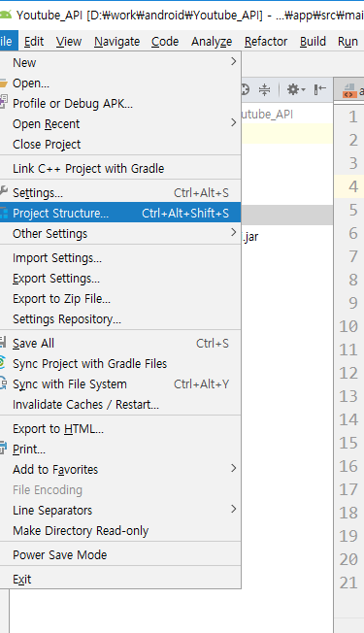Viewport: 364px width, 633px height.
Task: Toggle Make Directory Read-only option
Action: tap(120, 530)
